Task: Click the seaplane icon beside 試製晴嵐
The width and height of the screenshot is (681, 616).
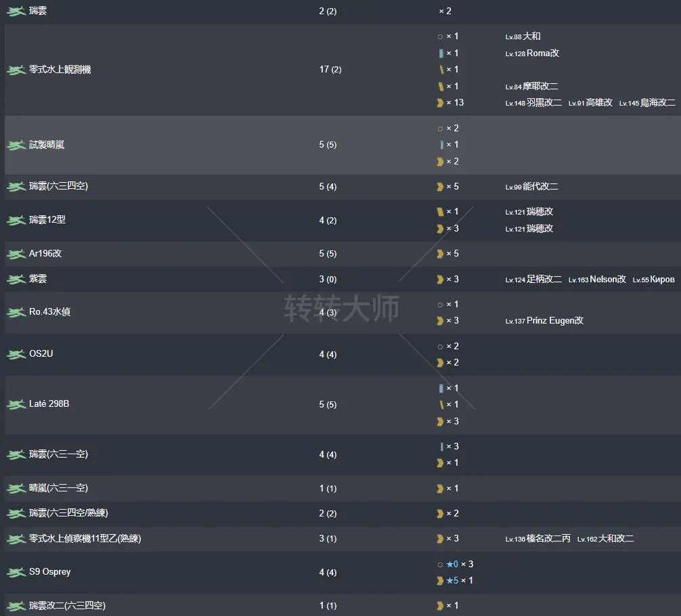Action: pos(16,146)
